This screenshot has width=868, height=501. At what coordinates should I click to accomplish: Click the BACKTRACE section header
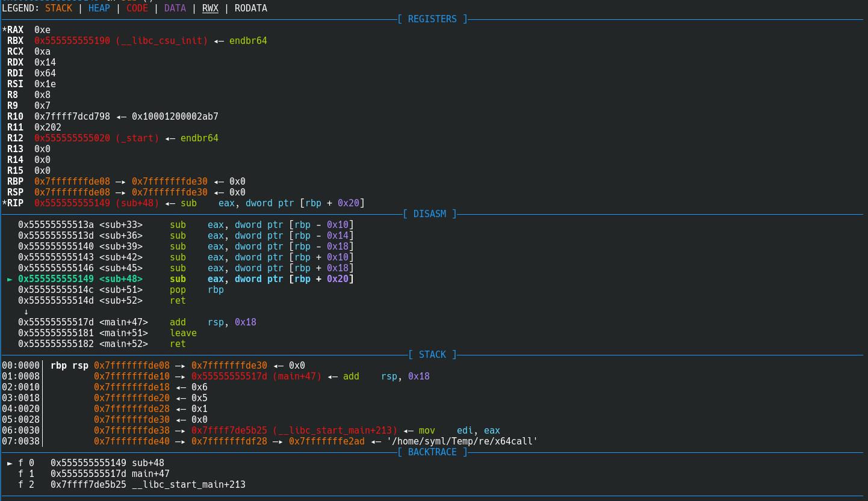(432, 452)
